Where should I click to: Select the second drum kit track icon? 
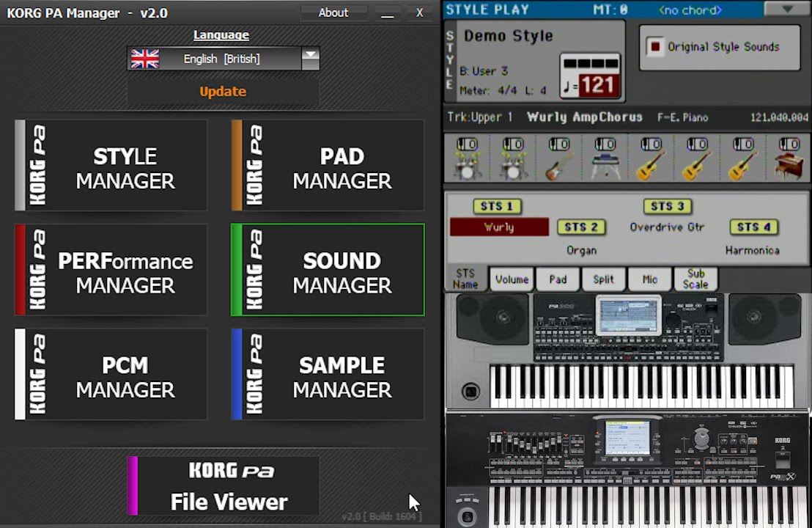tap(513, 165)
